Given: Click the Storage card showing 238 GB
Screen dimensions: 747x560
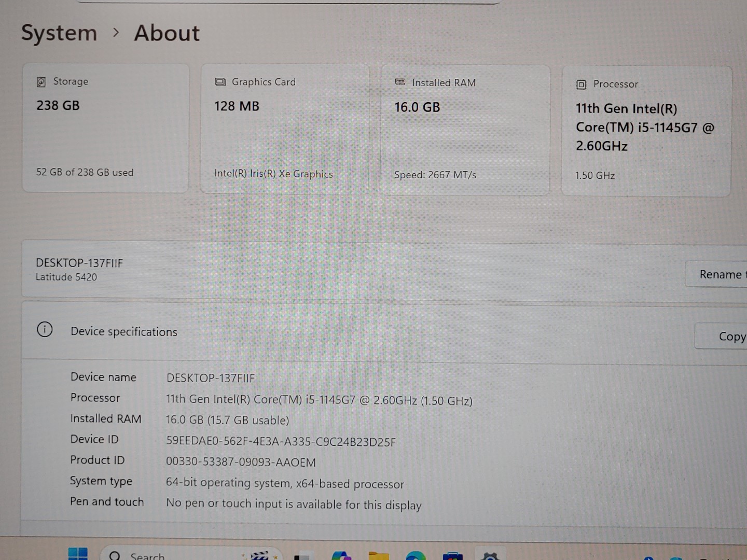Looking at the screenshot, I should tap(105, 127).
